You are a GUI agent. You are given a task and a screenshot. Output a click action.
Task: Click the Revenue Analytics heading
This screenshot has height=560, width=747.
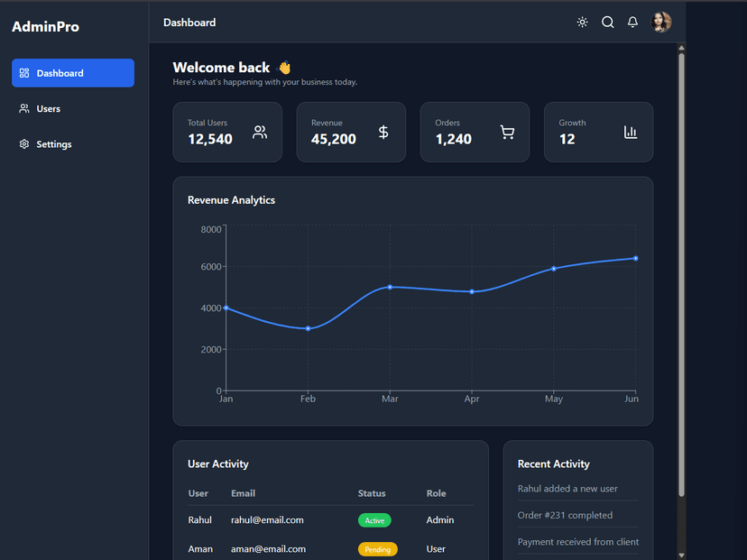tap(231, 200)
